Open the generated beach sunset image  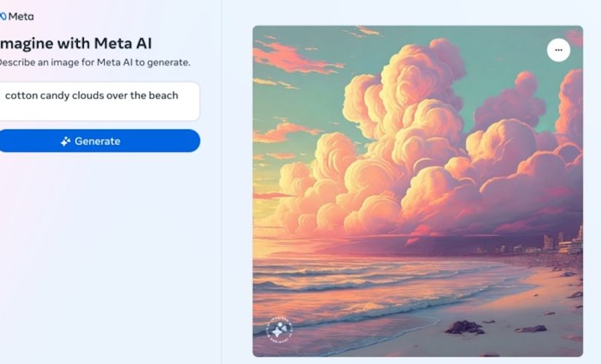click(x=418, y=191)
